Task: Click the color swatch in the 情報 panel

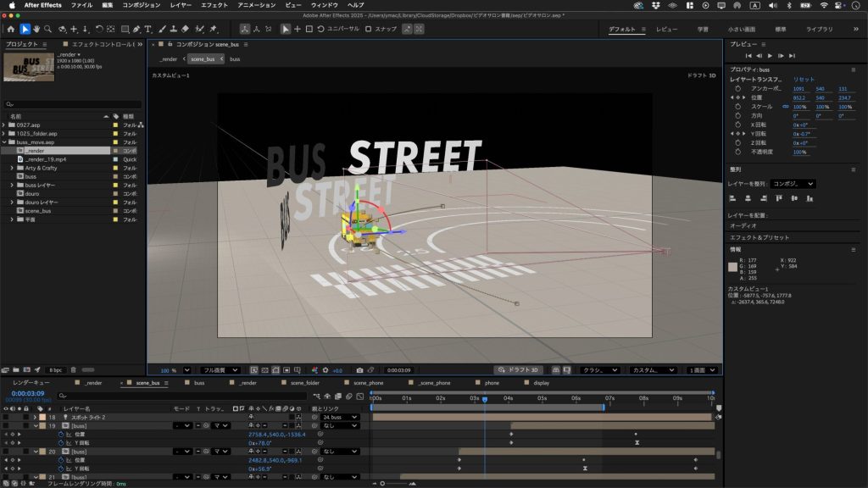Action: pos(733,268)
